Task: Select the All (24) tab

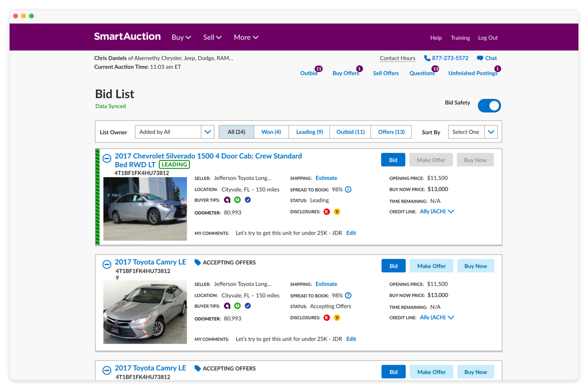Action: pyautogui.click(x=236, y=132)
